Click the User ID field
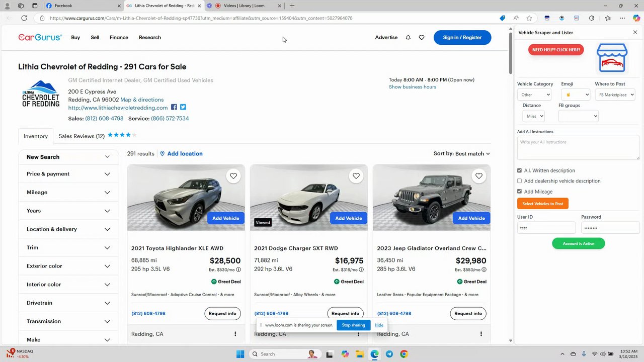This screenshot has height=362, width=644. pyautogui.click(x=546, y=228)
